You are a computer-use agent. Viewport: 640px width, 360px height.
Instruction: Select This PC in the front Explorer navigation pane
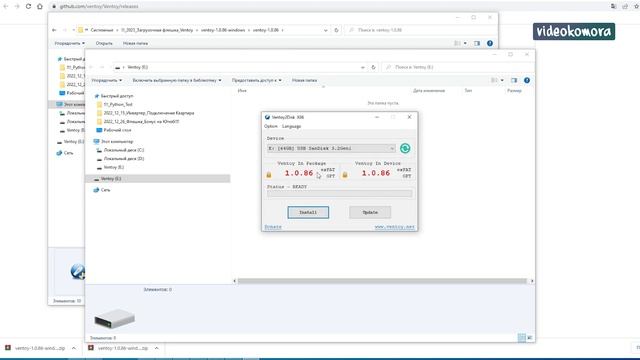pyautogui.click(x=117, y=142)
